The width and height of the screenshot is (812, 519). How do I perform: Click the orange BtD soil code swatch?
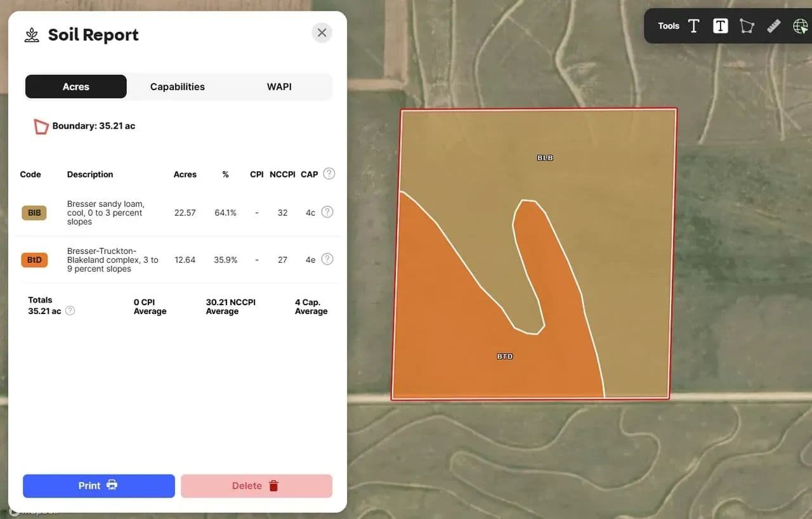pyautogui.click(x=34, y=259)
